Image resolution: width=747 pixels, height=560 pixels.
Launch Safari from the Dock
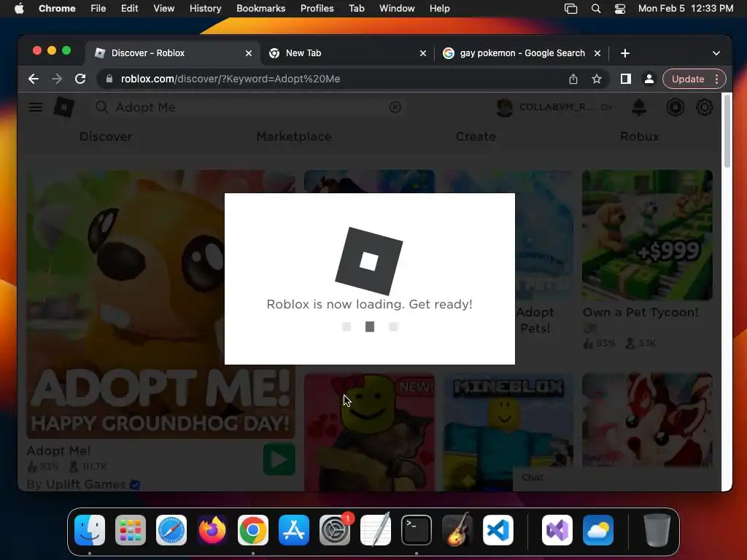[x=171, y=530]
